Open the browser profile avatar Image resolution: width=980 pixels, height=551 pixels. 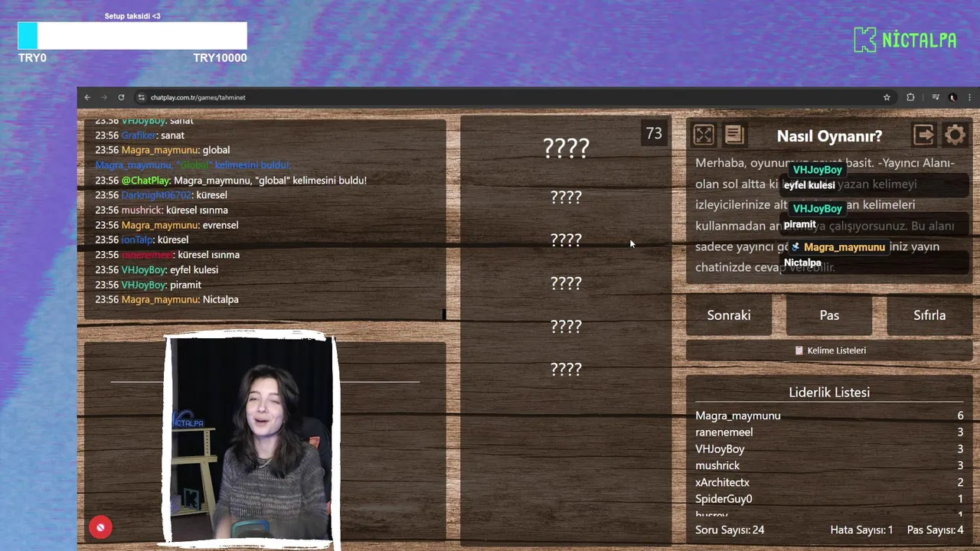(x=952, y=97)
